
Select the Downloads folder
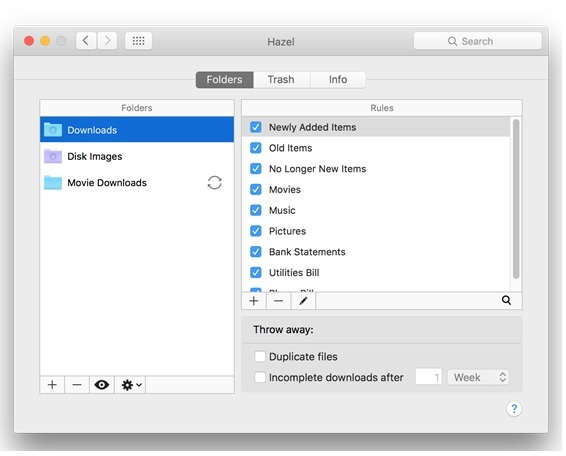pyautogui.click(x=137, y=130)
